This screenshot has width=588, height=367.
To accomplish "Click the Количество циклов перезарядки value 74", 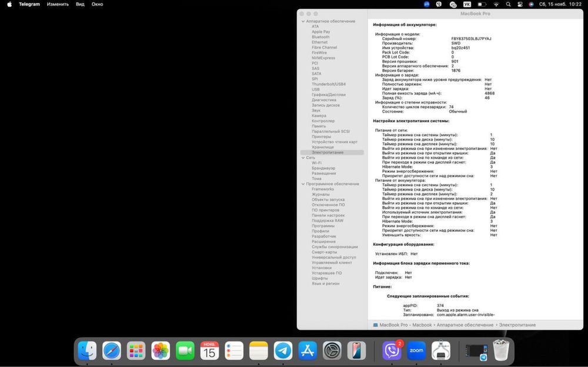I will [451, 107].
